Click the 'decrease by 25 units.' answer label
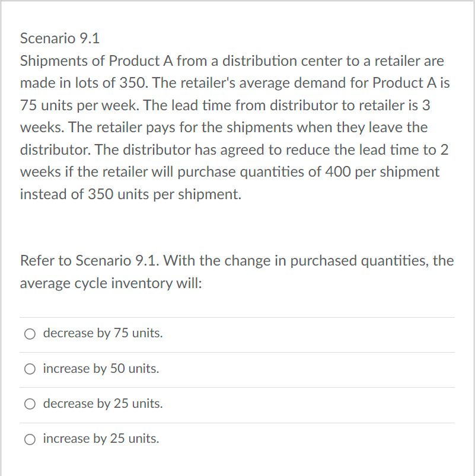This screenshot has width=475, height=476. click(103, 404)
